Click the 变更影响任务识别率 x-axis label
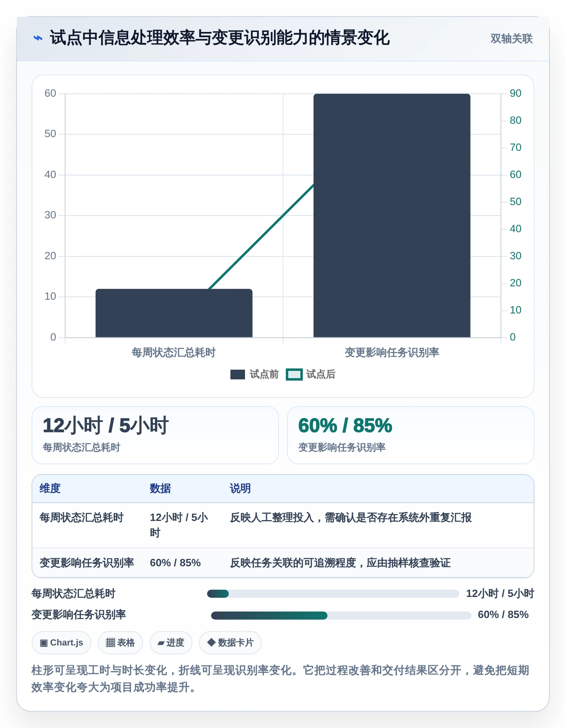Screen dimensions: 566x728 392,353
